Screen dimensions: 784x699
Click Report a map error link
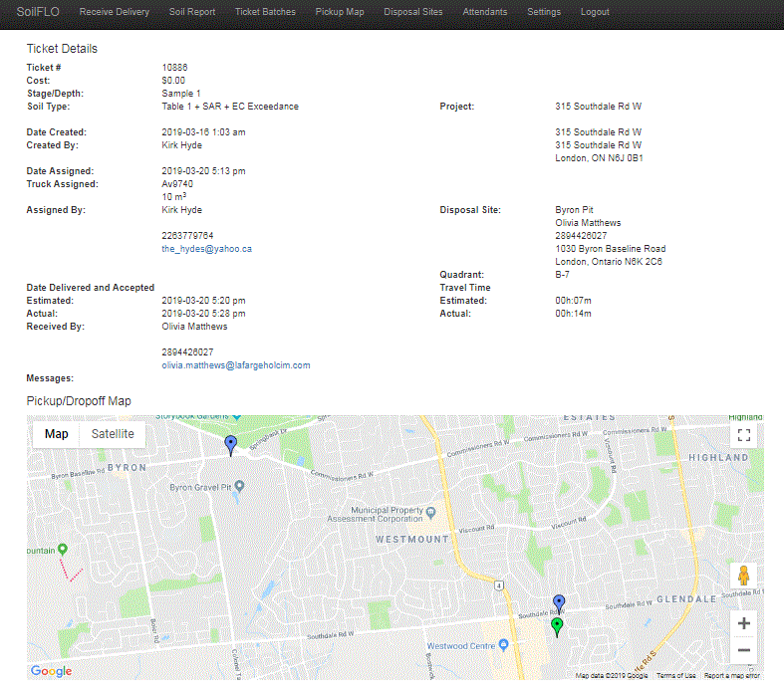coord(732,675)
